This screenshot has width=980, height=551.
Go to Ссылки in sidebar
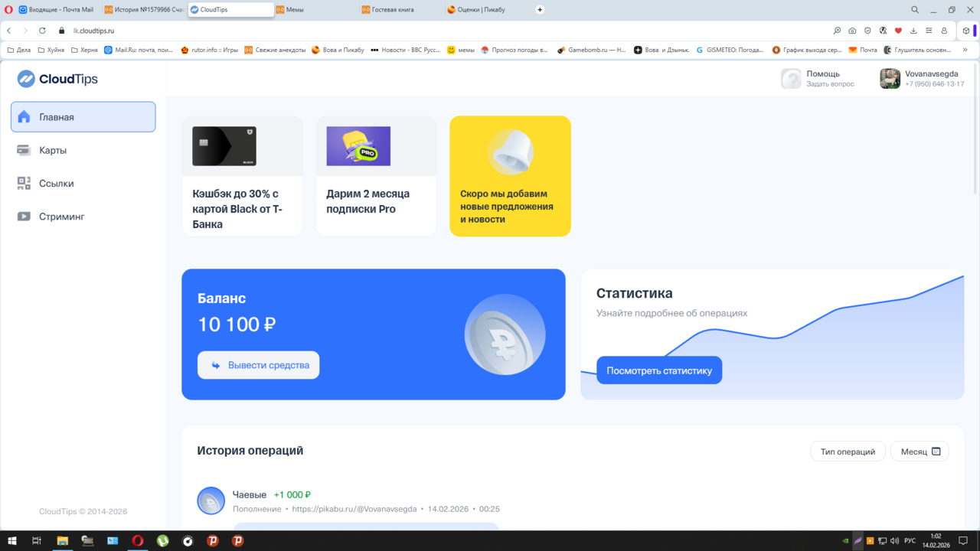coord(56,184)
